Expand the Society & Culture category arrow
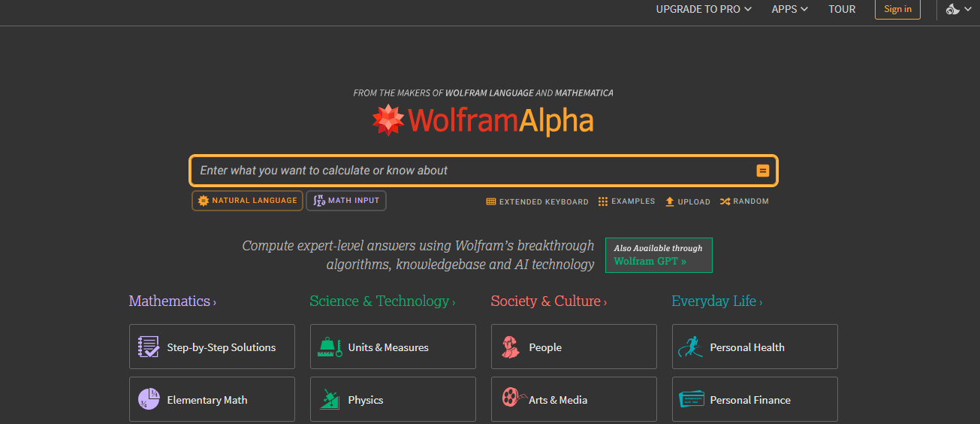 tap(605, 302)
